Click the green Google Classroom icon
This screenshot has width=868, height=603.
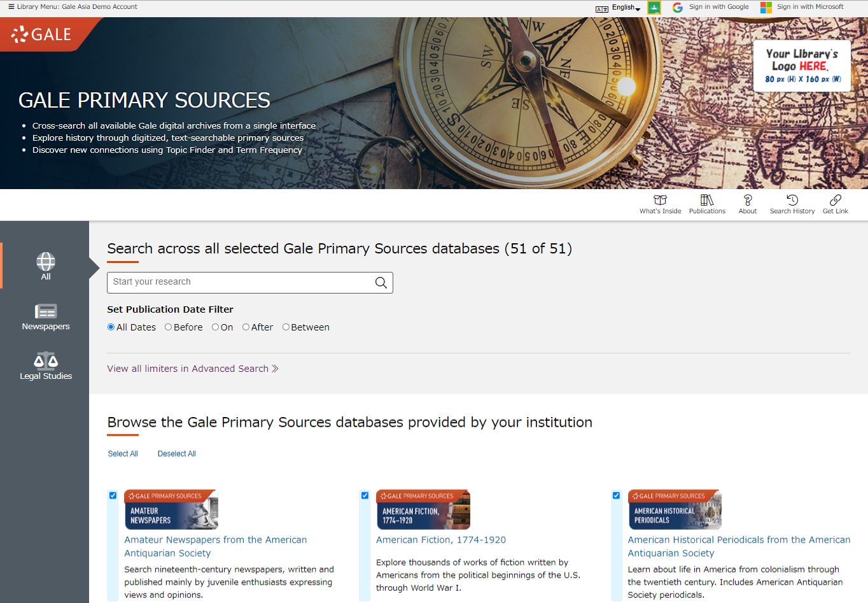pyautogui.click(x=654, y=8)
